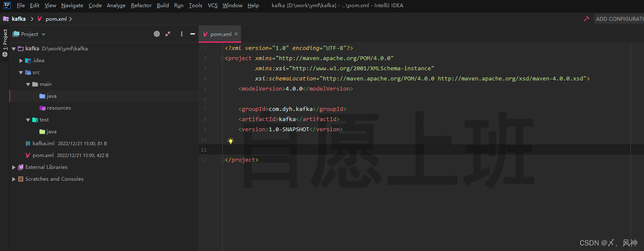Image resolution: width=644 pixels, height=251 pixels.
Task: Hide the Project panel with minimize icon
Action: click(193, 34)
